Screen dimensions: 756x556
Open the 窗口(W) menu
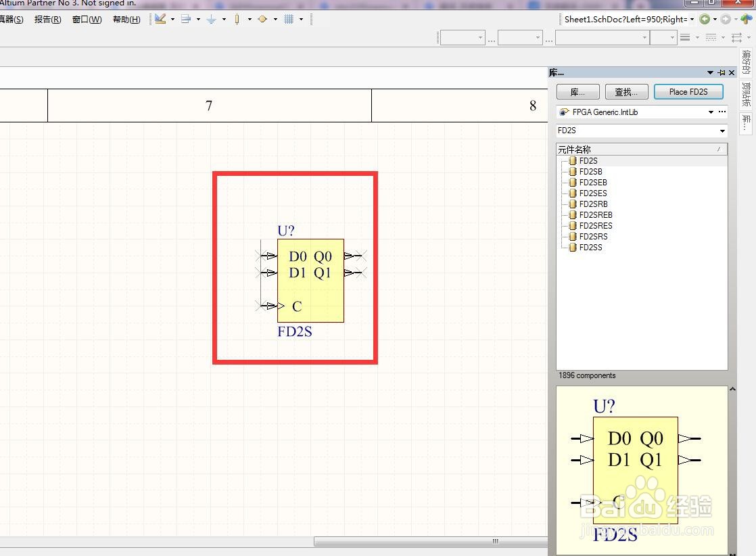pos(87,20)
